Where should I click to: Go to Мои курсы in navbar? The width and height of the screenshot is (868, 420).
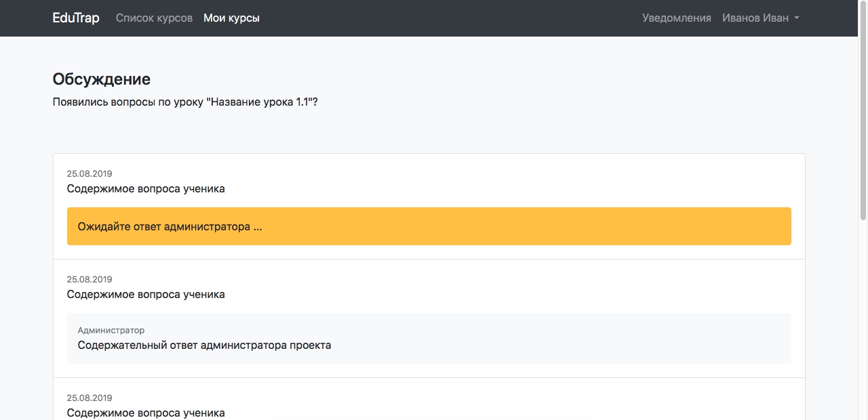pos(231,18)
